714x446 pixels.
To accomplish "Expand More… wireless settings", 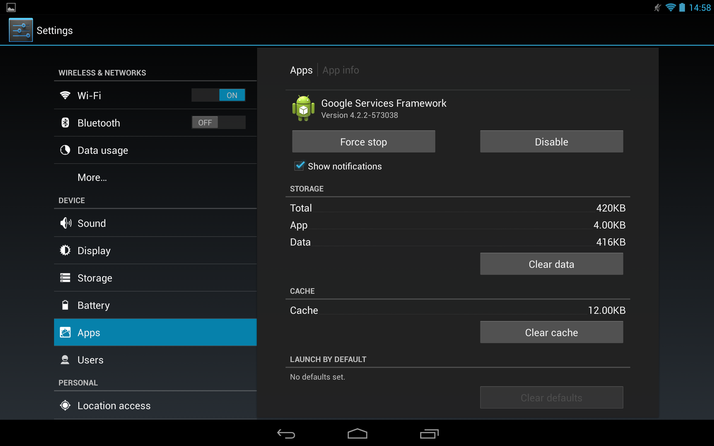I will point(92,177).
